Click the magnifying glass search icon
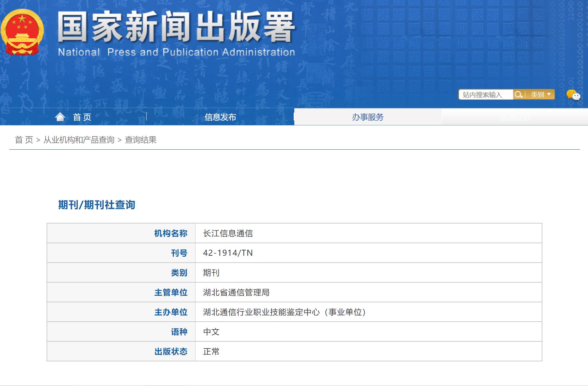 coord(518,95)
